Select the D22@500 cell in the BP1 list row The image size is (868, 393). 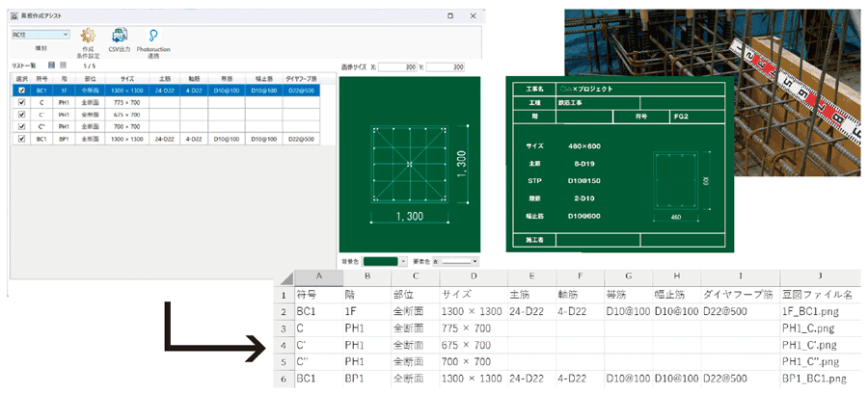coord(301,140)
